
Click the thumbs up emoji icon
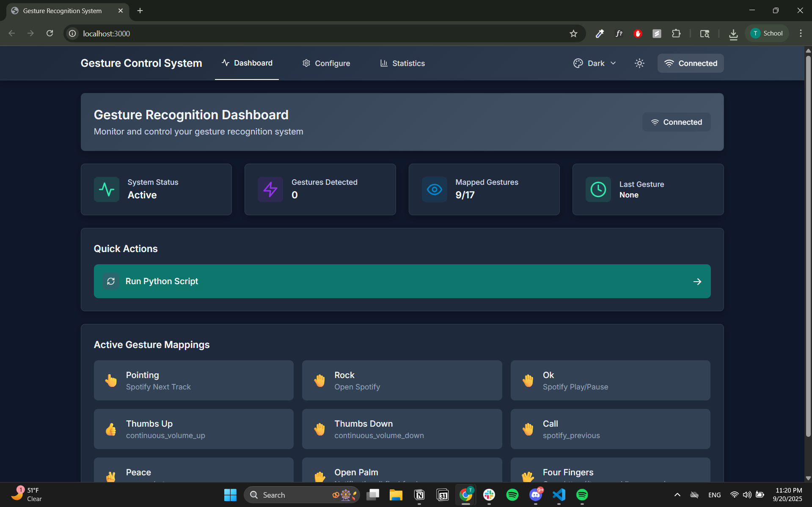111,429
